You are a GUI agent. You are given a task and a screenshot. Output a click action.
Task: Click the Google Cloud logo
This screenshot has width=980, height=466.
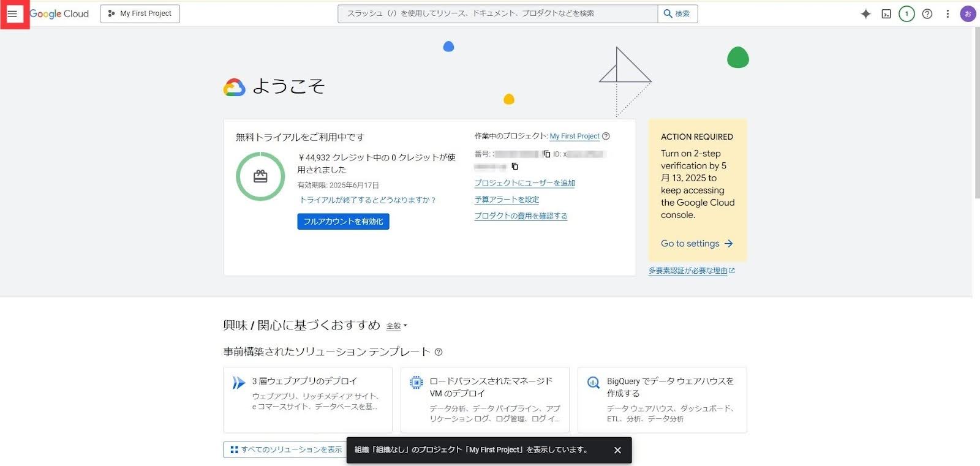[x=59, y=13]
